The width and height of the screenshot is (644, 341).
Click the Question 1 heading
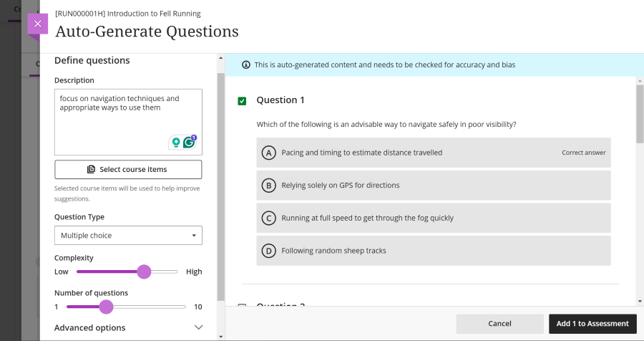click(280, 100)
